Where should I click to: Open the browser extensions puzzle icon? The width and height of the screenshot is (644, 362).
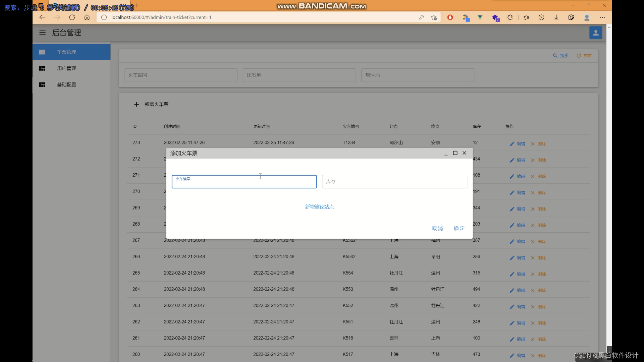[x=510, y=17]
